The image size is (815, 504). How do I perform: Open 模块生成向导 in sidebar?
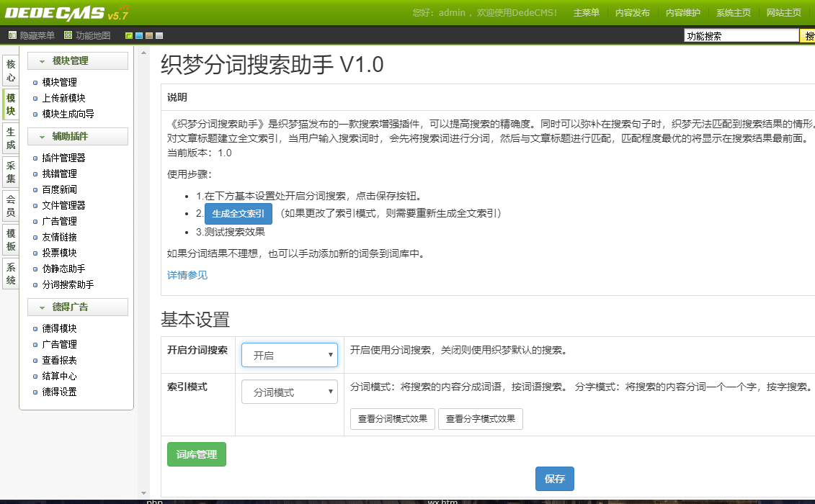coord(68,114)
